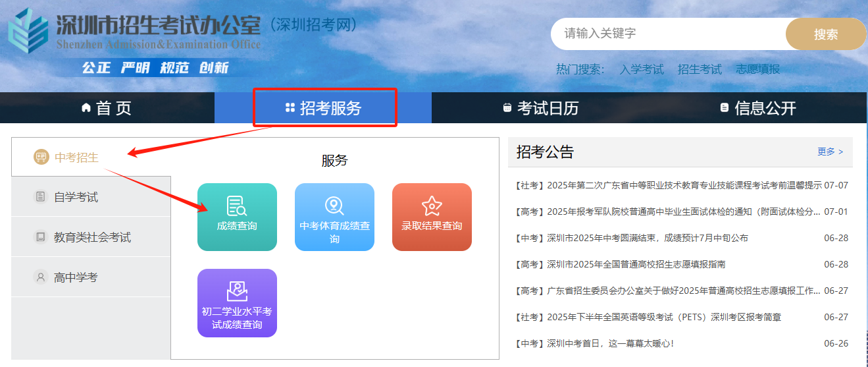Open the 考试日历 navigation tab
Viewport: 868px width, 367px height.
540,108
